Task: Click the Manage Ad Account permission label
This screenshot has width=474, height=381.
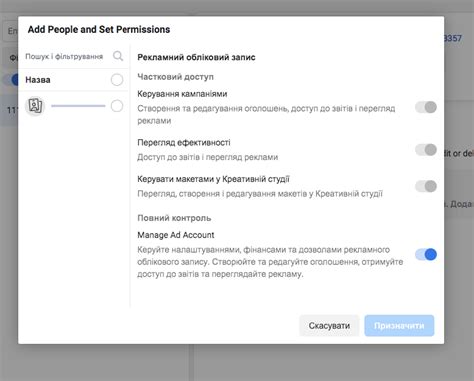Action: [x=176, y=235]
